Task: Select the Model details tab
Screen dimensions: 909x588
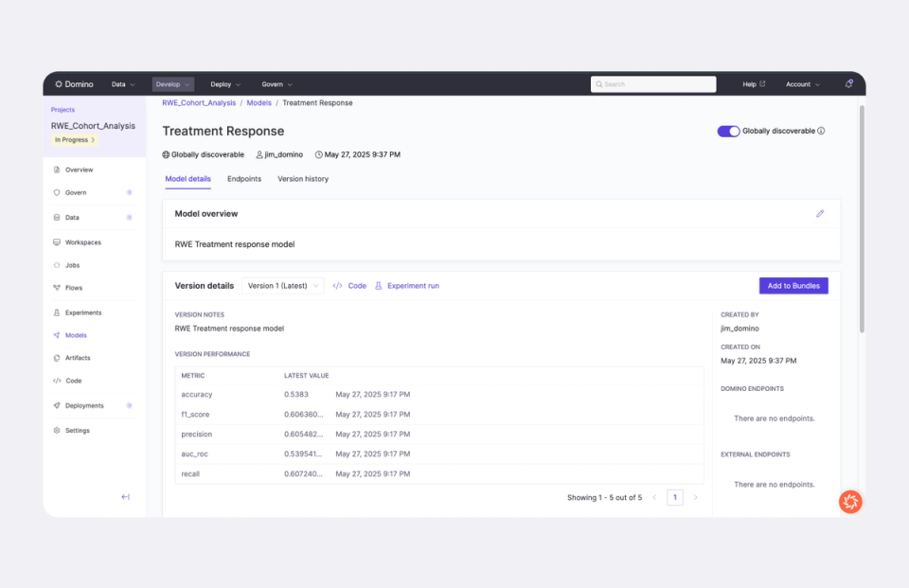Action: 187,179
